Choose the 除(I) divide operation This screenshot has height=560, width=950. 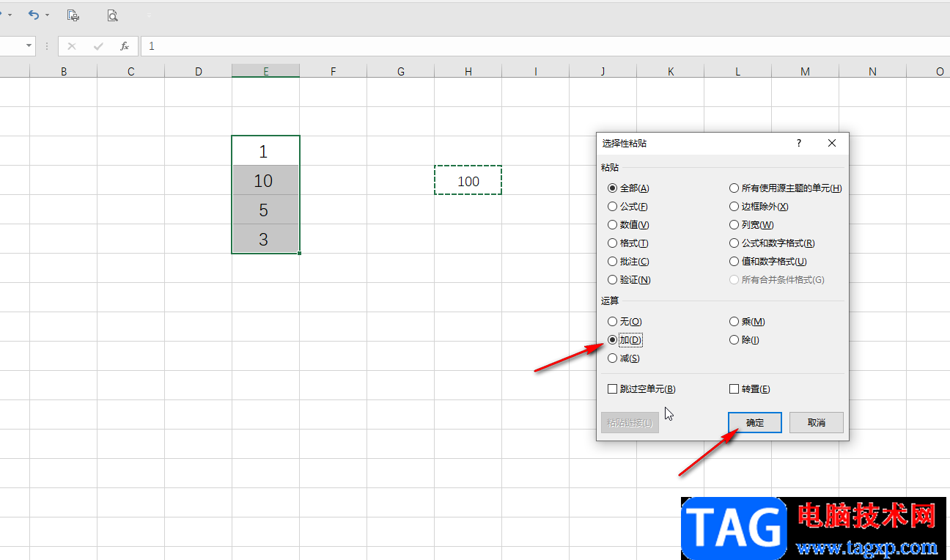744,340
